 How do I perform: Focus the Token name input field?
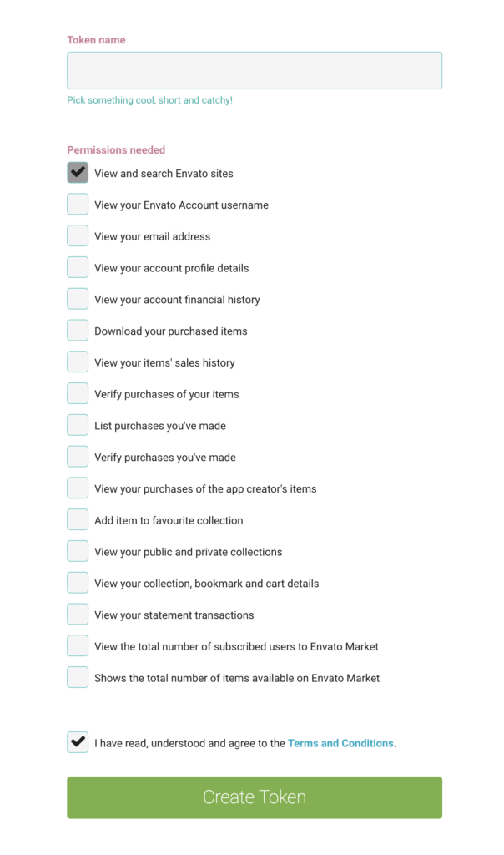click(255, 70)
